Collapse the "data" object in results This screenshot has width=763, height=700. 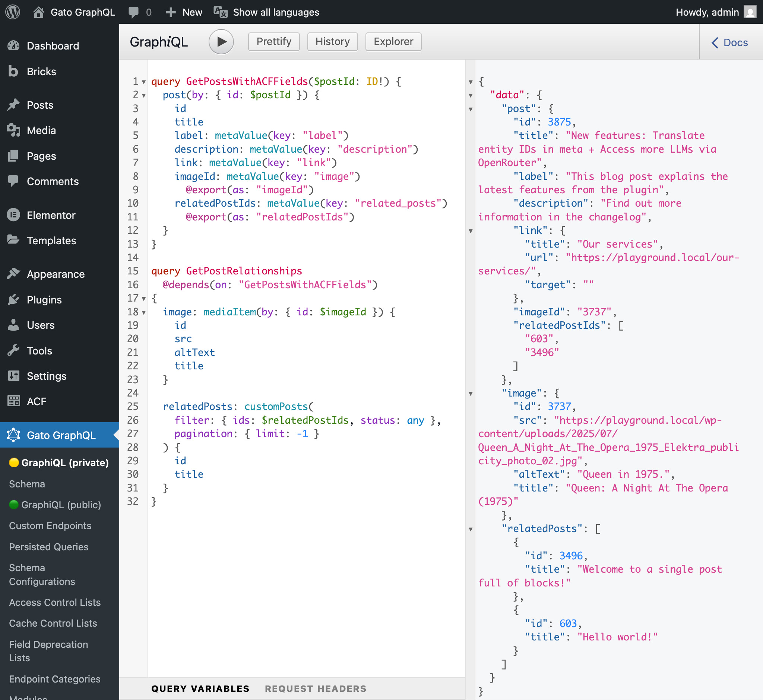click(x=471, y=95)
